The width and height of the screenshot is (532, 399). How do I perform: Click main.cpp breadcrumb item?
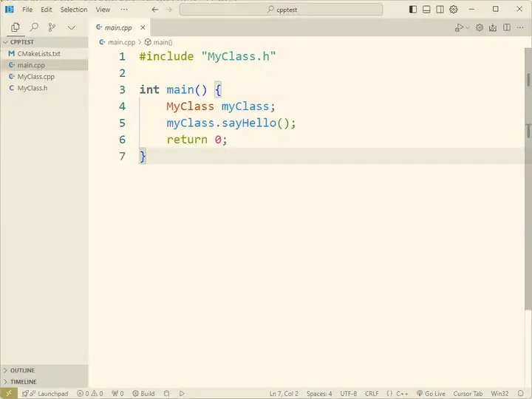pos(117,42)
